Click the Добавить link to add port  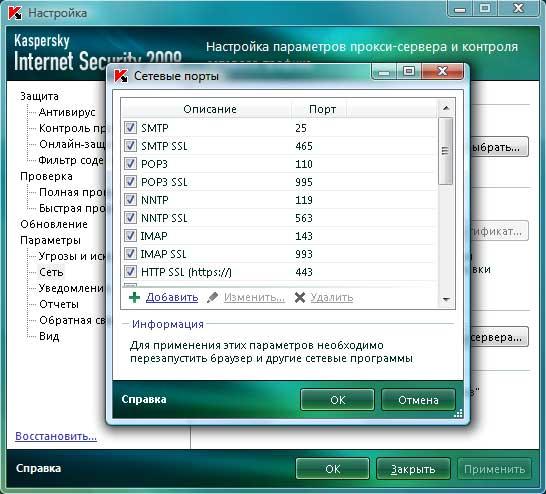pyautogui.click(x=172, y=297)
